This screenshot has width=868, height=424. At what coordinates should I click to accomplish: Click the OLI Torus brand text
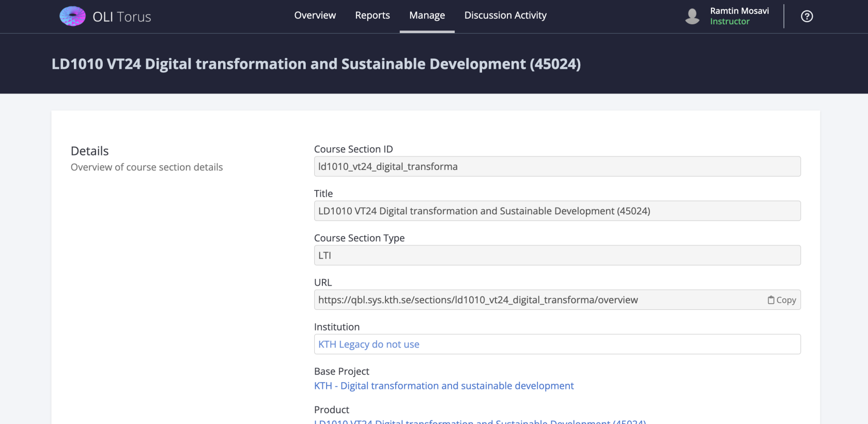pos(122,17)
